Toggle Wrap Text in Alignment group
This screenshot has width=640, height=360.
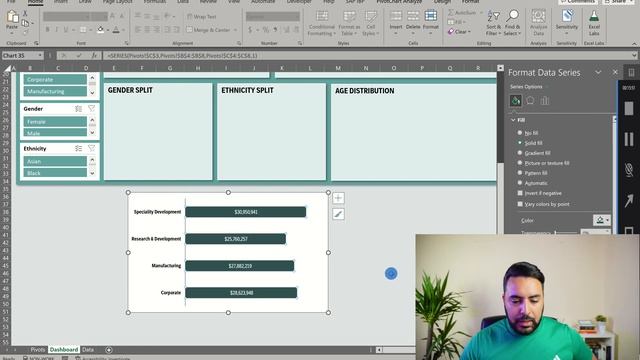(x=202, y=17)
